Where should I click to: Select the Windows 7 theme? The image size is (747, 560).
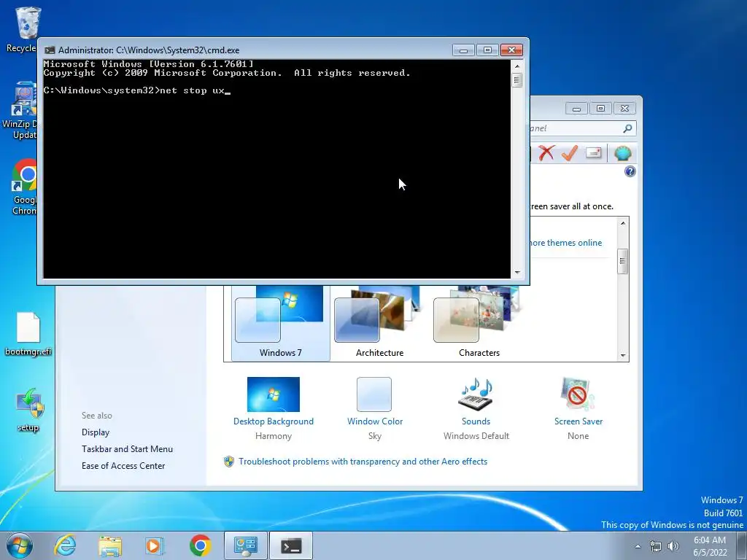click(281, 323)
